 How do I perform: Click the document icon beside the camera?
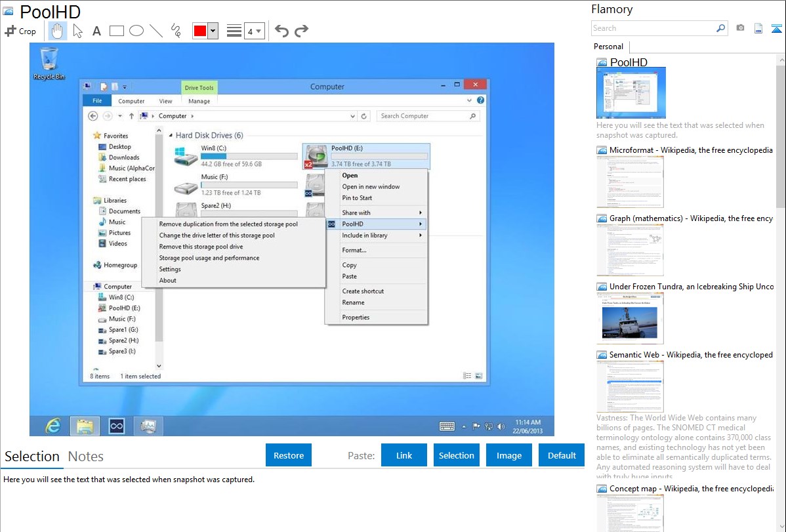click(758, 28)
